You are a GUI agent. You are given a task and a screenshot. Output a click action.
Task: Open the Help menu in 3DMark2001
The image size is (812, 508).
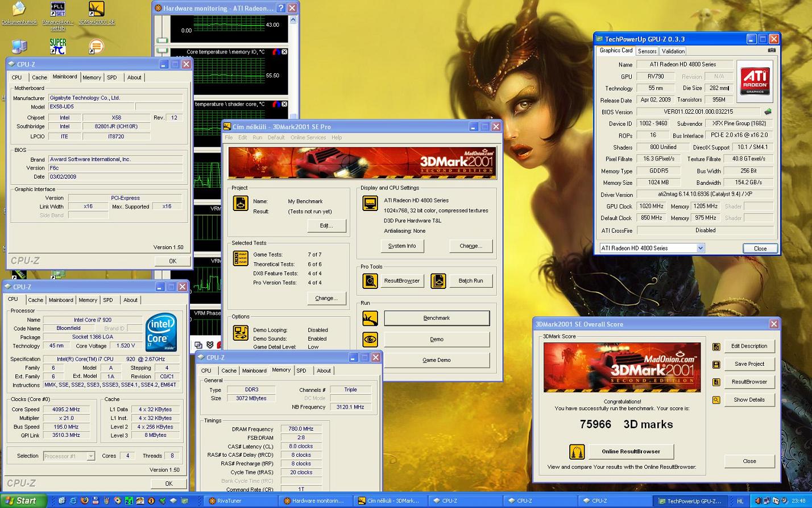337,138
